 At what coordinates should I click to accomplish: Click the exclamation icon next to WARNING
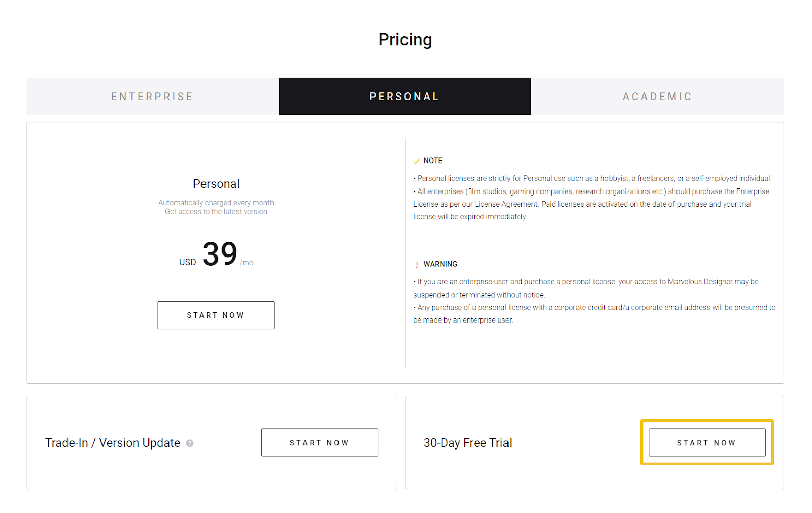pos(417,265)
